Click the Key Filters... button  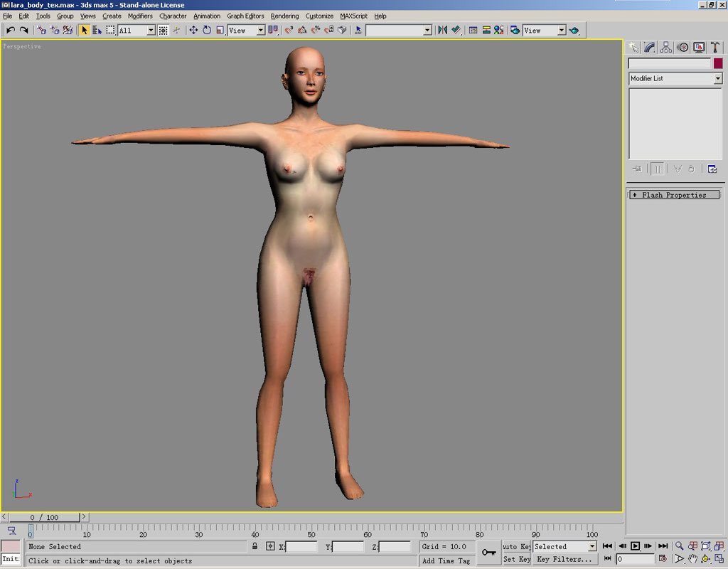[x=564, y=559]
